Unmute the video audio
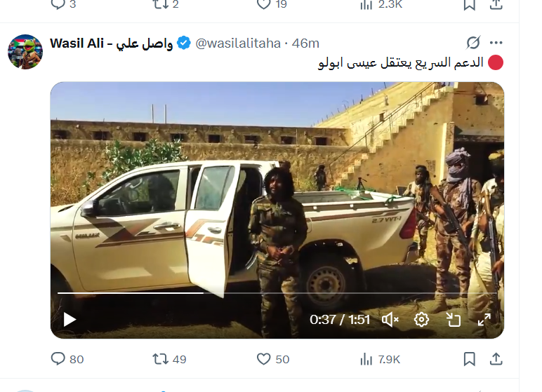The height and width of the screenshot is (392, 542). tap(390, 320)
